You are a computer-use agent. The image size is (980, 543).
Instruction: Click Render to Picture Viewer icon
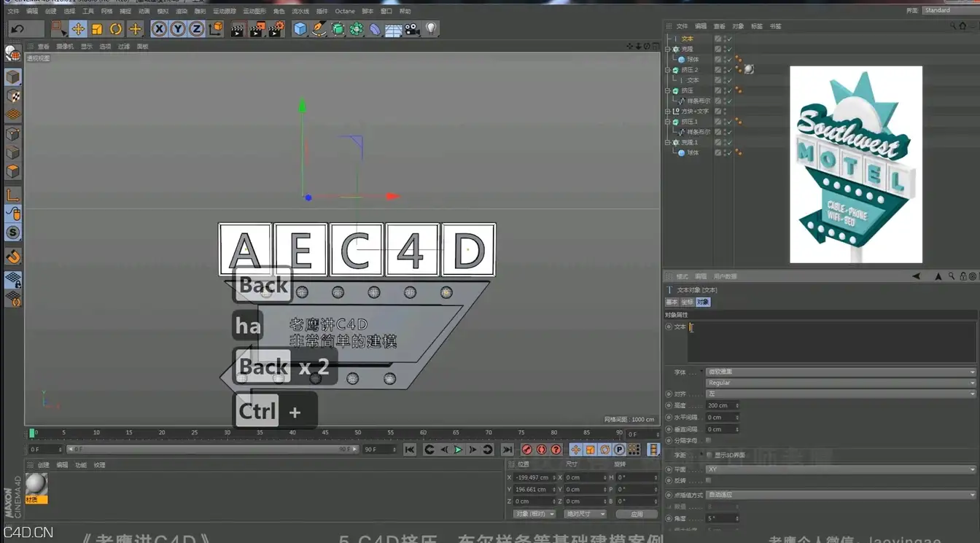(x=257, y=29)
